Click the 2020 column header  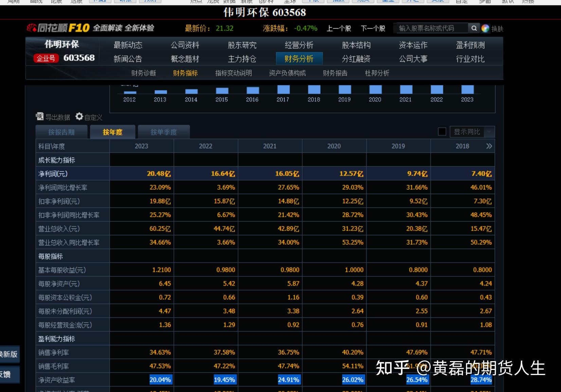click(334, 146)
